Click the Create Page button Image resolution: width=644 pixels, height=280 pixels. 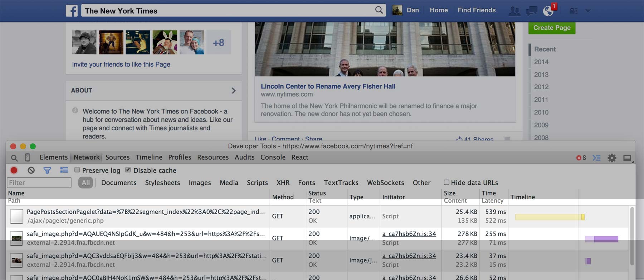pos(552,28)
